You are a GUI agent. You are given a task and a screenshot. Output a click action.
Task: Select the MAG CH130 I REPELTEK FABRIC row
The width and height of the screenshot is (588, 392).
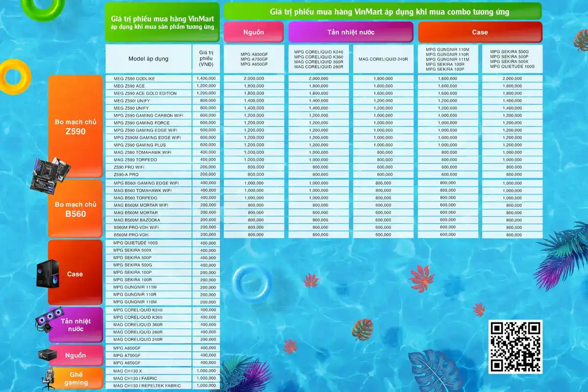point(163,386)
